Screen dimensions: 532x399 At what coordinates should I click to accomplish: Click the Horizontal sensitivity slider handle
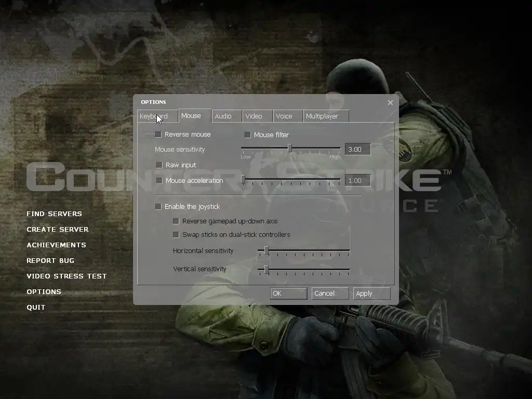pos(267,251)
